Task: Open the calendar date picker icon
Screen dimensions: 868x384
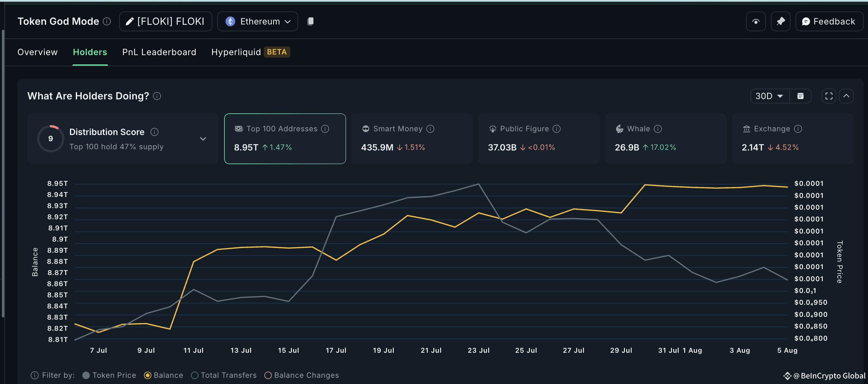Action: (800, 96)
